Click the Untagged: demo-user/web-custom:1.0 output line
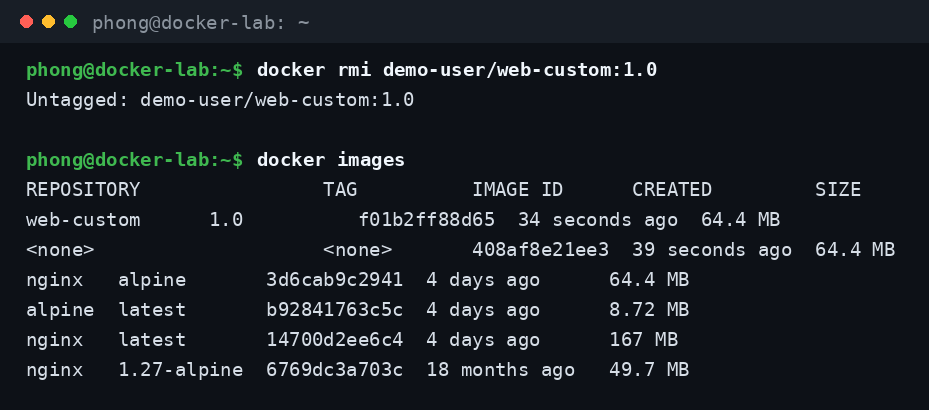929x410 pixels. click(220, 100)
